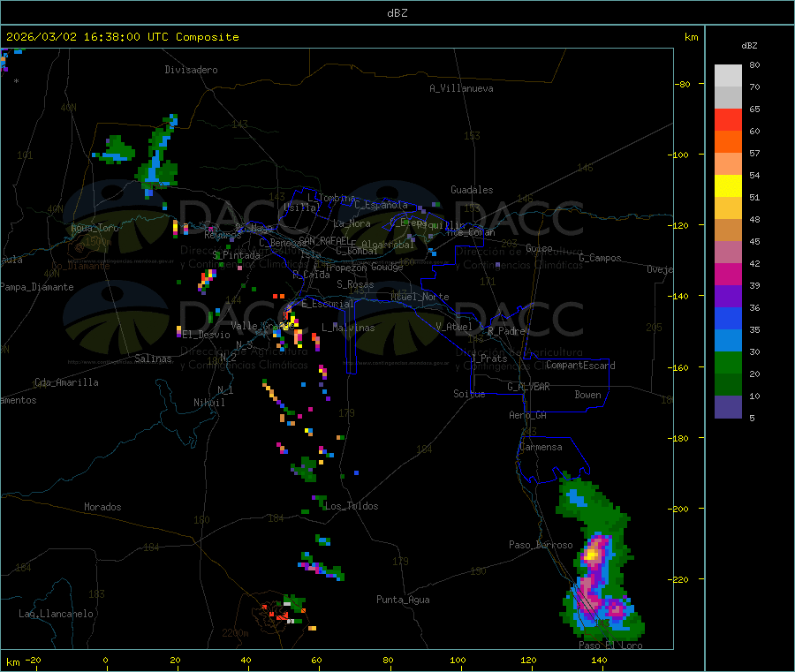Click the Paso_El_Loro label
This screenshot has width=795, height=672.
(611, 646)
